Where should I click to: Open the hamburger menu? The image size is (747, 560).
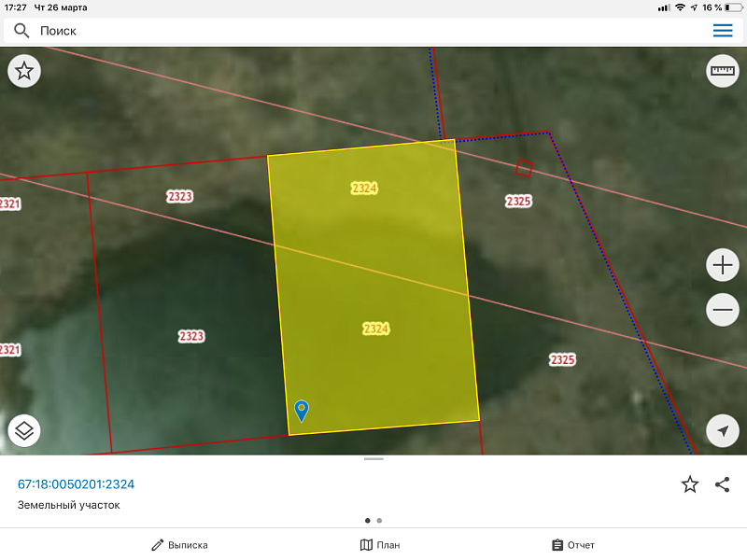click(x=723, y=31)
